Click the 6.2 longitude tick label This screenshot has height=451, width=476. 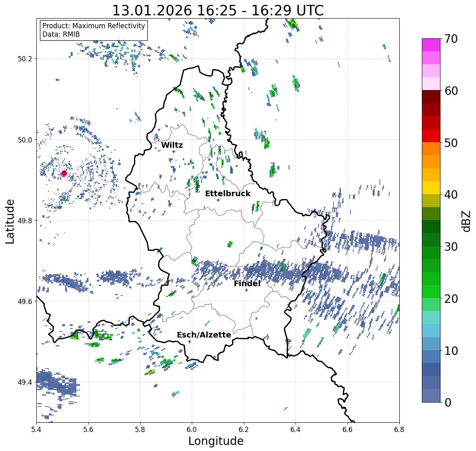coord(244,430)
